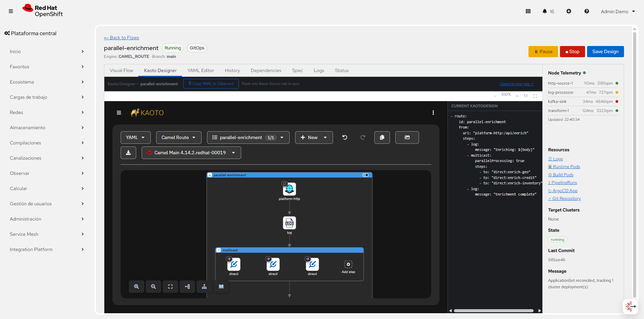Open the PipelineRuns link

(562, 183)
